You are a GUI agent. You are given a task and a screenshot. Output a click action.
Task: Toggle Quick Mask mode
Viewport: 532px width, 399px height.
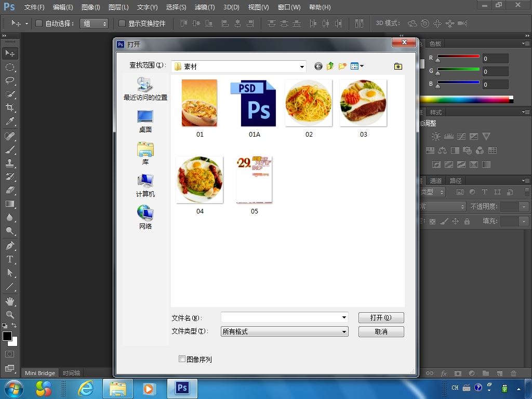[9, 354]
